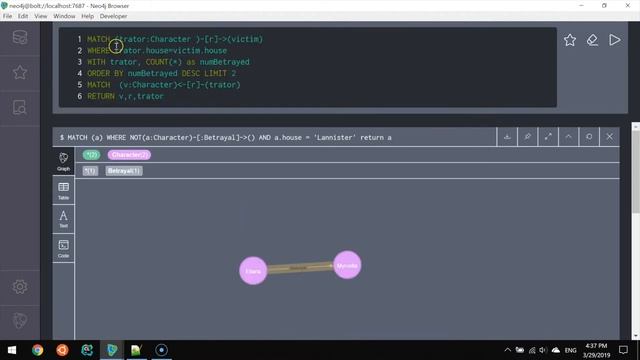Open Chrome from the taskbar
The height and width of the screenshot is (360, 640).
pos(38,350)
